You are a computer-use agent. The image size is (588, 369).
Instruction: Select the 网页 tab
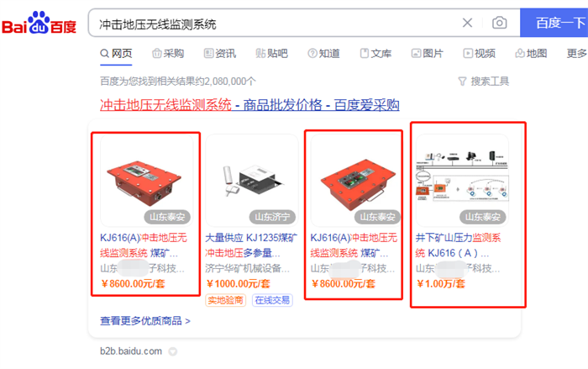click(x=116, y=53)
